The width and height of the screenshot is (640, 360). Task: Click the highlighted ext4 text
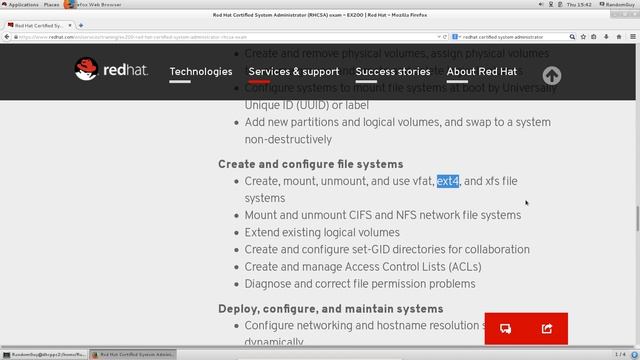(448, 181)
